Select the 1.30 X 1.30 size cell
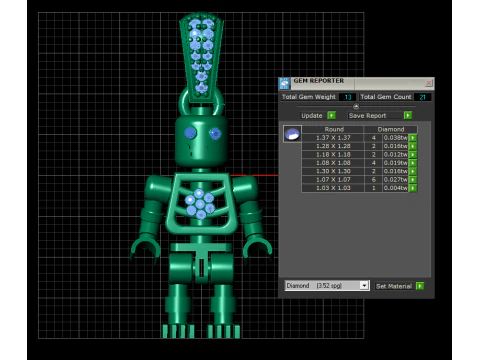Viewport: 480px width, 360px height. click(x=333, y=171)
